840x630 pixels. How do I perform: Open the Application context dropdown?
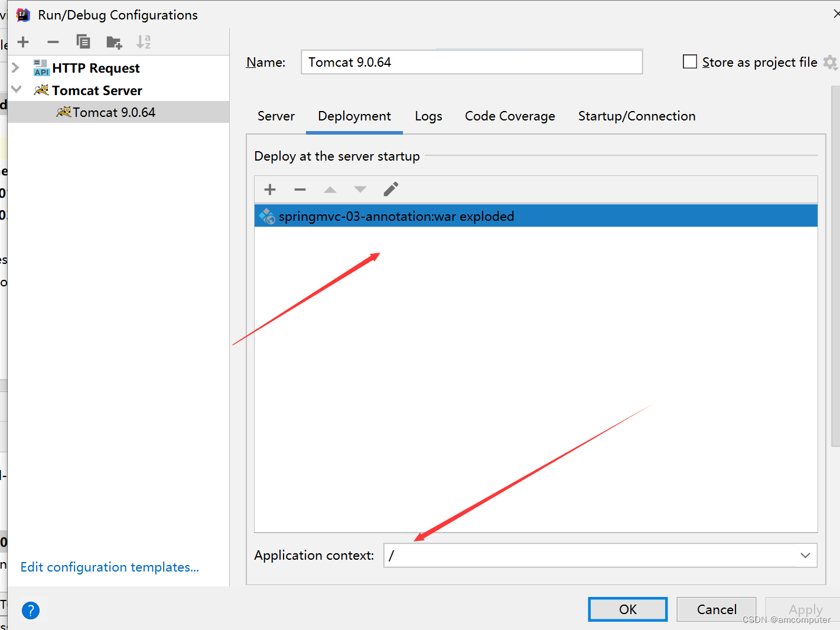(x=805, y=556)
